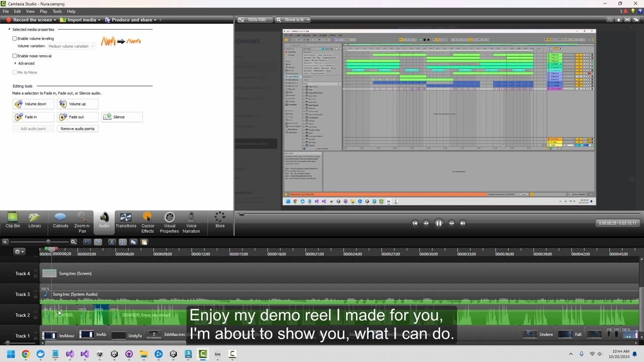
Task: Expand the Advanced noise removal options
Action: pyautogui.click(x=16, y=63)
